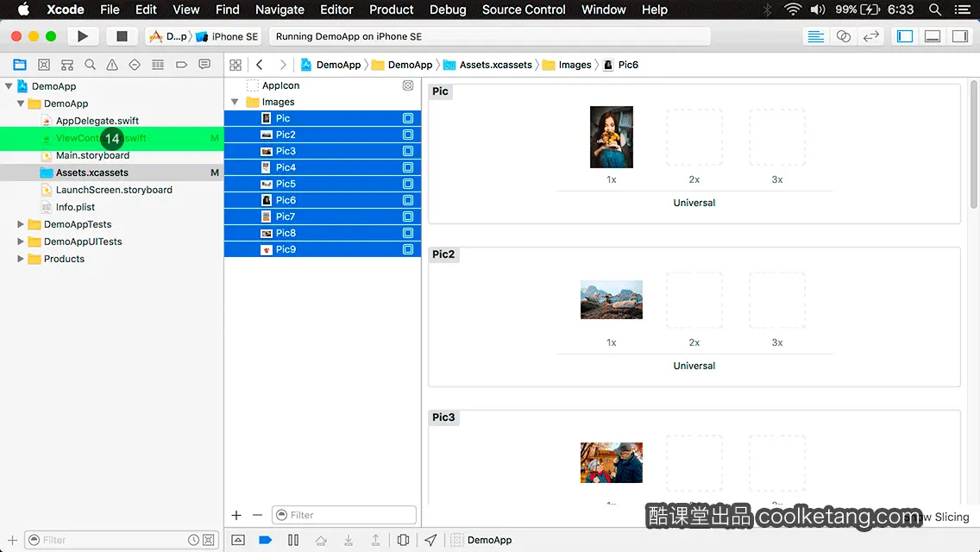The height and width of the screenshot is (552, 980).
Task: Add a new asset with plus button
Action: click(x=236, y=515)
